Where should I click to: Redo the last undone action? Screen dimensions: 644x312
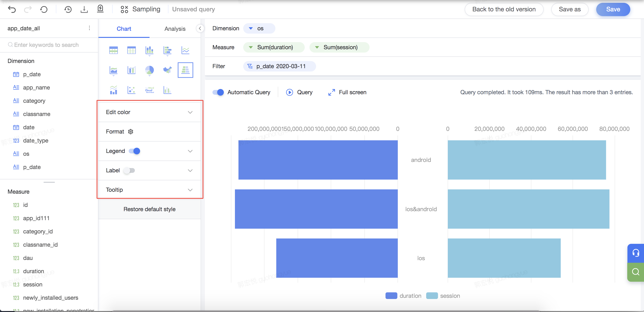point(28,9)
